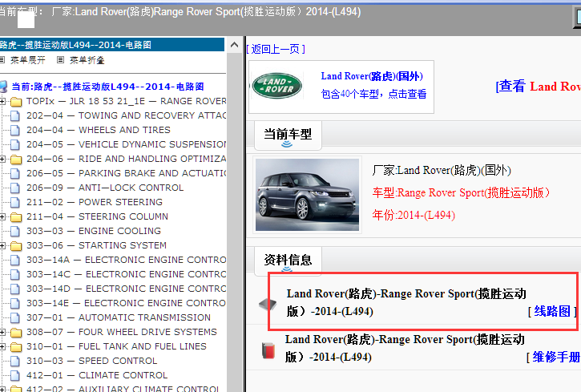Click the page icon for 204-05 Vehicle Dynamic Suspension
Screen dimensions: 581x392
[x=15, y=144]
